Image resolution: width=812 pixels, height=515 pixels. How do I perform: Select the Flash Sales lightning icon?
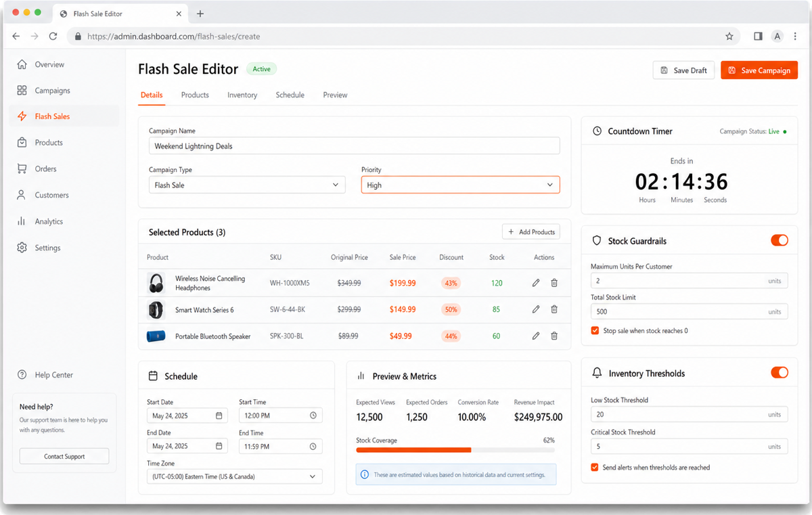coord(22,116)
